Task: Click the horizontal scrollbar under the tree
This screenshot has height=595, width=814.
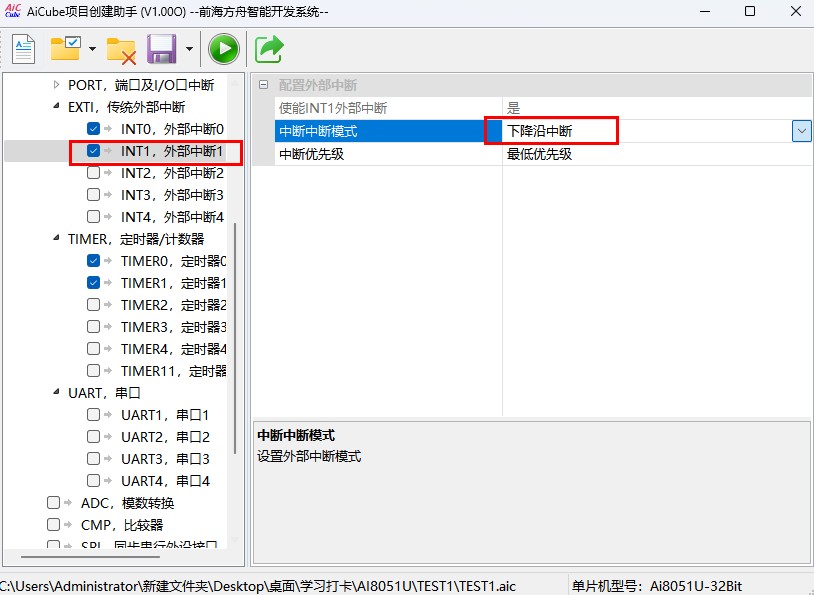Action: point(90,557)
